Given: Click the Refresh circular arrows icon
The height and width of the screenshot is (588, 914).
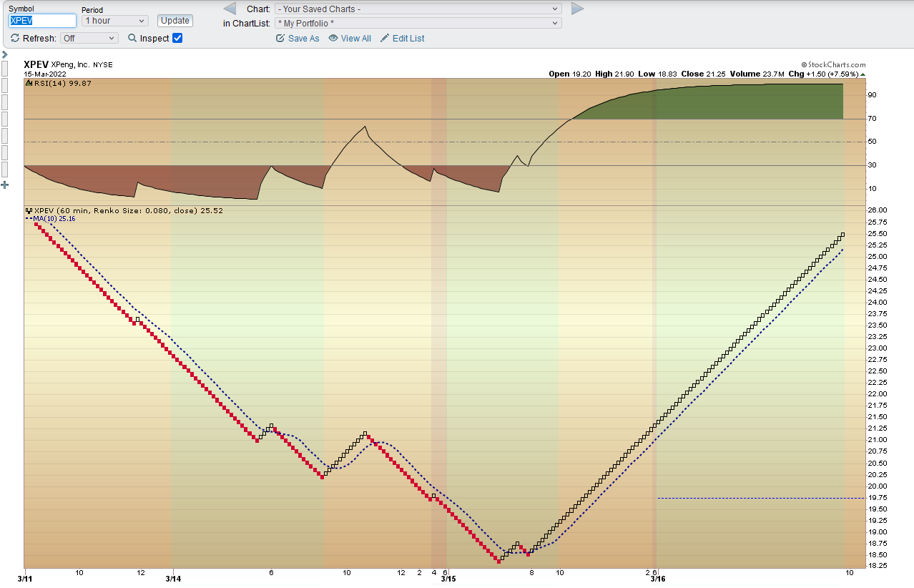Looking at the screenshot, I should click(x=15, y=39).
